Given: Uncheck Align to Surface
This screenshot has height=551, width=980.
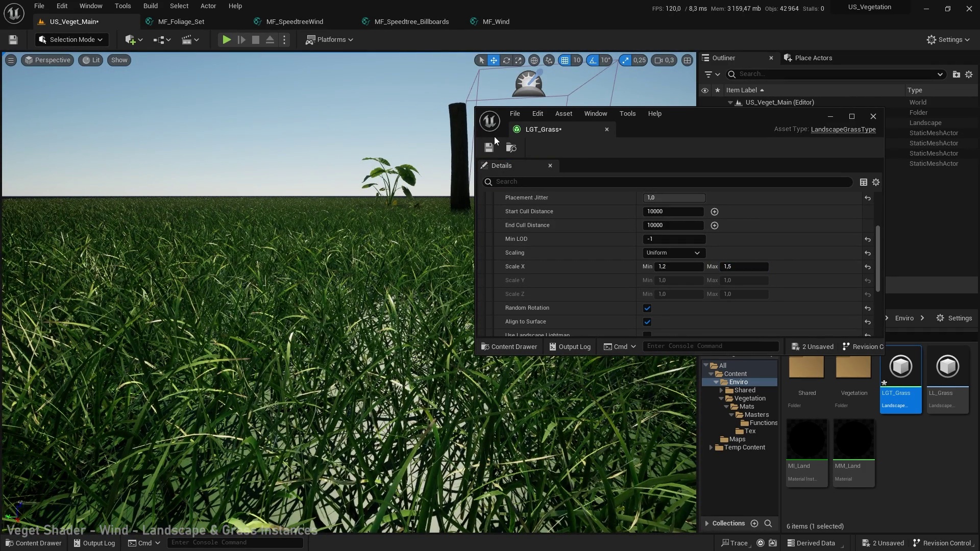Looking at the screenshot, I should (647, 322).
